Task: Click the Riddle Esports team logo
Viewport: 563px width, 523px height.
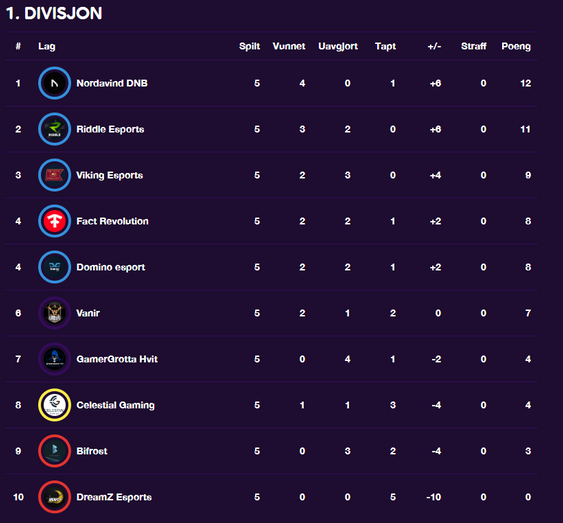Action: tap(55, 129)
